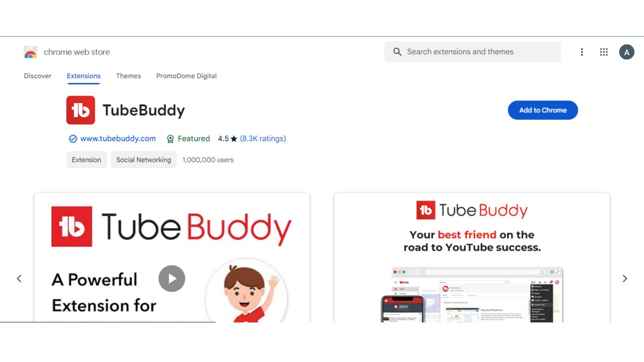Click the Chrome Web Store rainbow icon
This screenshot has width=644, height=362.
point(31,52)
